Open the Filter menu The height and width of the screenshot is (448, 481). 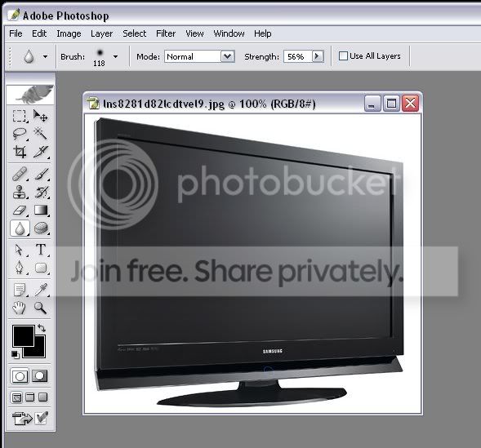(x=166, y=33)
